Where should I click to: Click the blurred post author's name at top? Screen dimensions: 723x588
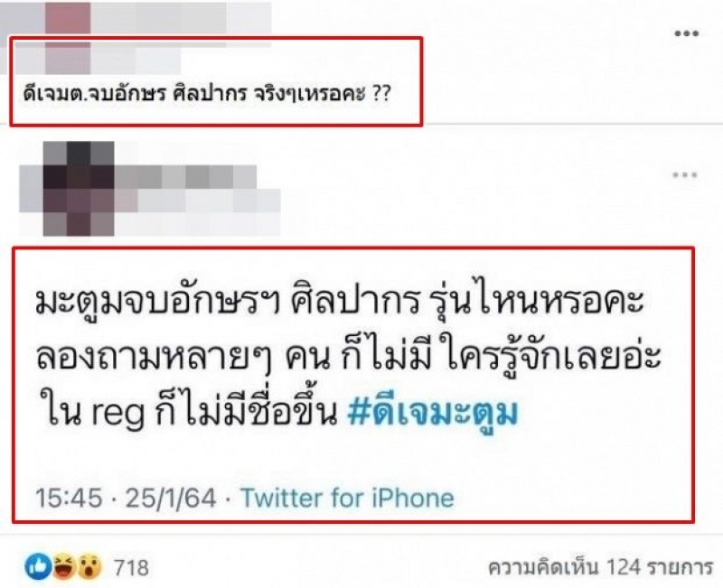coord(136,17)
